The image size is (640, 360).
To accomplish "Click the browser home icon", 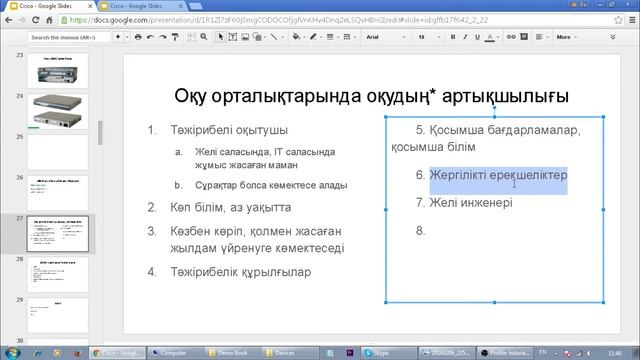I will click(49, 20).
